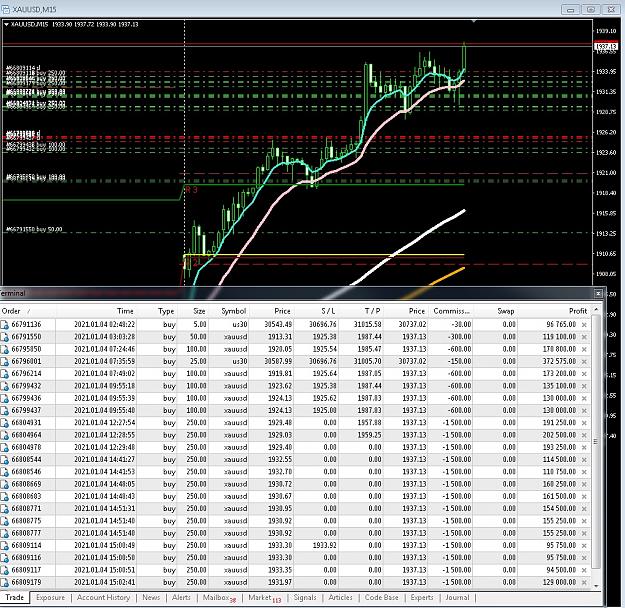This screenshot has height=608, width=625.
Task: Click the order icon for ticket 66804931
Action: [x=5, y=423]
